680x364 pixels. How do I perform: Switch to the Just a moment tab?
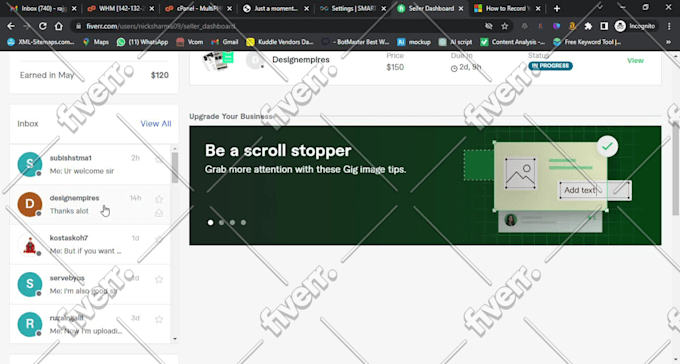point(276,9)
